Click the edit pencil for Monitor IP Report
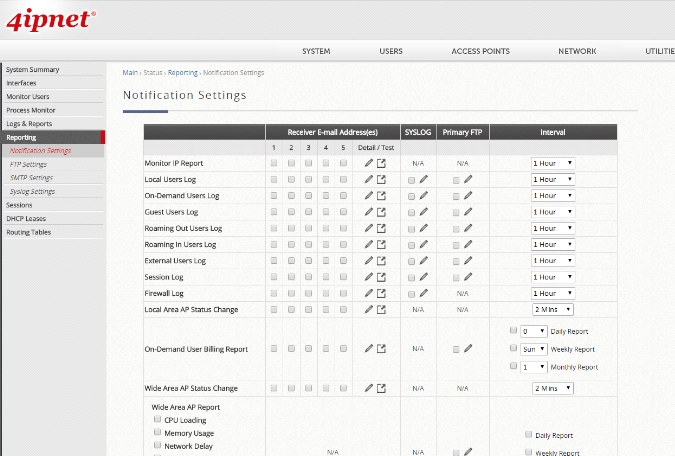This screenshot has width=675, height=456. (369, 163)
